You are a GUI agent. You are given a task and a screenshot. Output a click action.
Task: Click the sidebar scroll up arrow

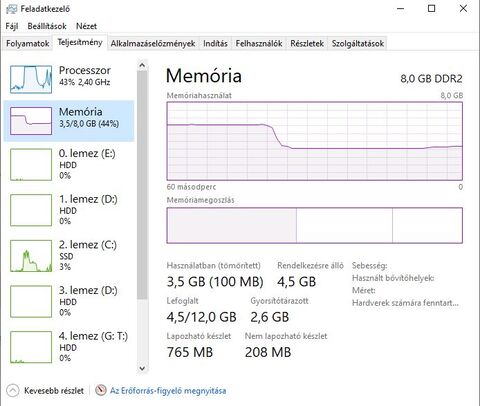point(142,66)
